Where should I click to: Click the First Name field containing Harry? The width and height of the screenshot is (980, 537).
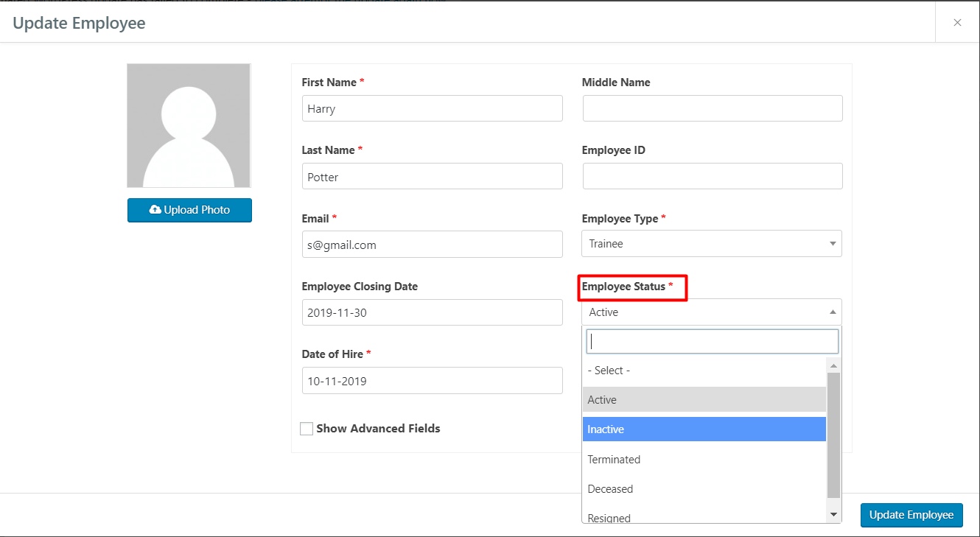click(432, 108)
